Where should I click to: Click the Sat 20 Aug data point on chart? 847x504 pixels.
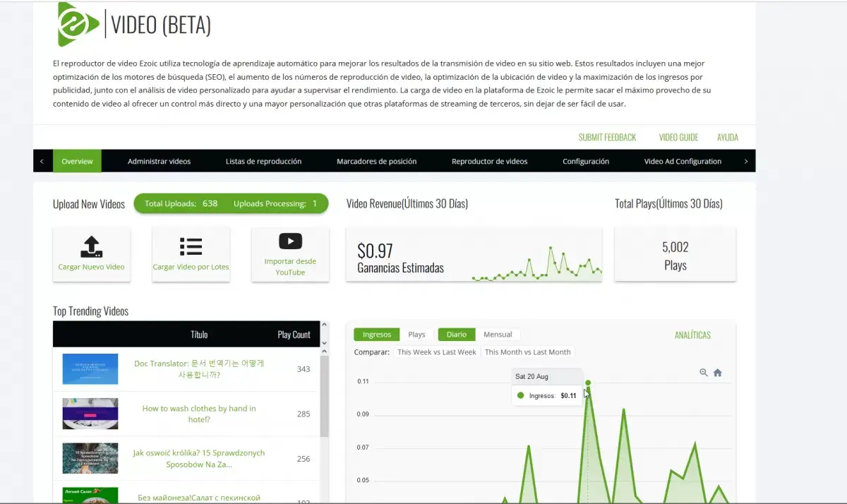point(588,383)
